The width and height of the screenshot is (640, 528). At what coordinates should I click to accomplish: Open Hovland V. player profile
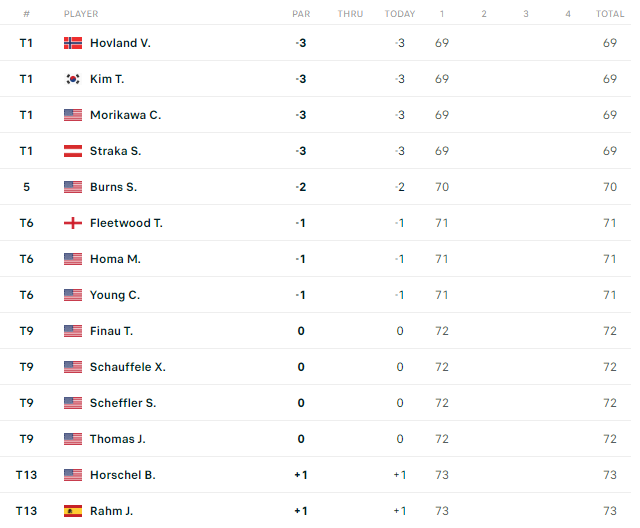pos(120,43)
